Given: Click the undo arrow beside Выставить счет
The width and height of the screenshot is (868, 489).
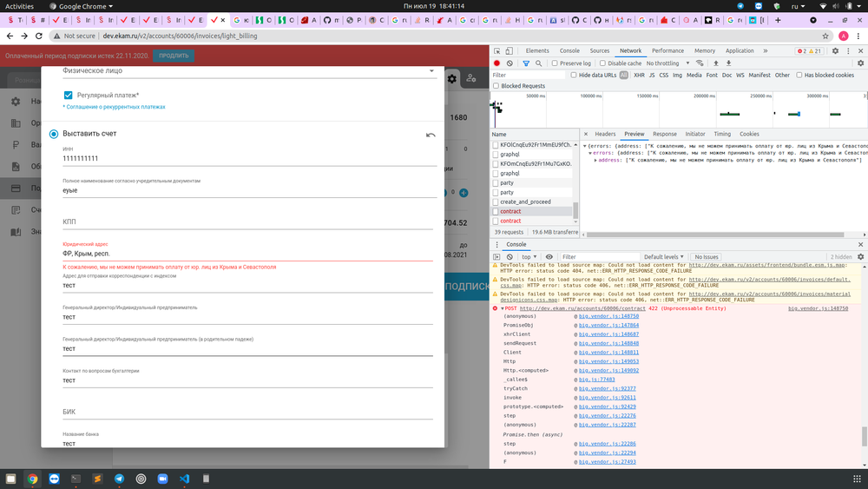Looking at the screenshot, I should coord(431,135).
